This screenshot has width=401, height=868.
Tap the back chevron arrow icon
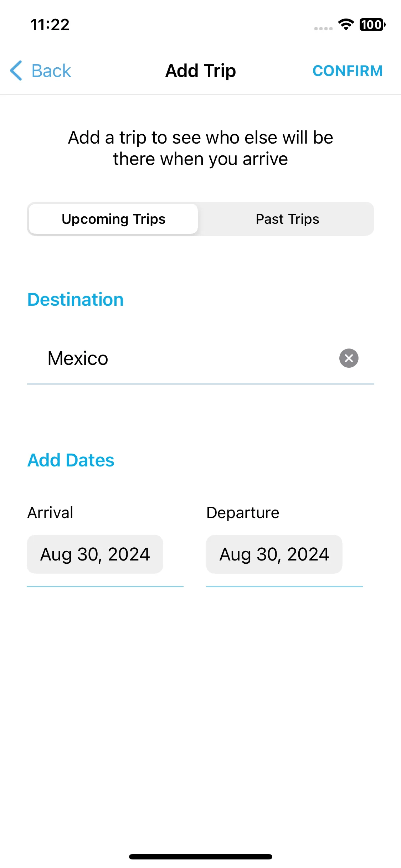pos(16,71)
